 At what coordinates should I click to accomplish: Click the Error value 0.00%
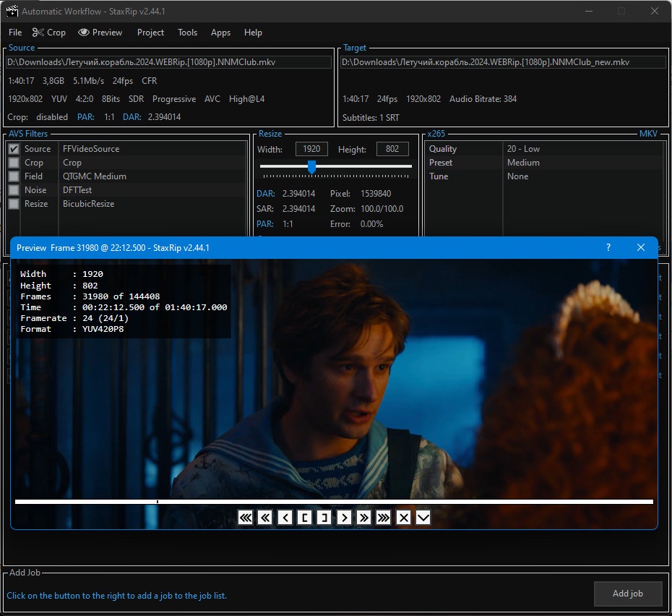[371, 224]
